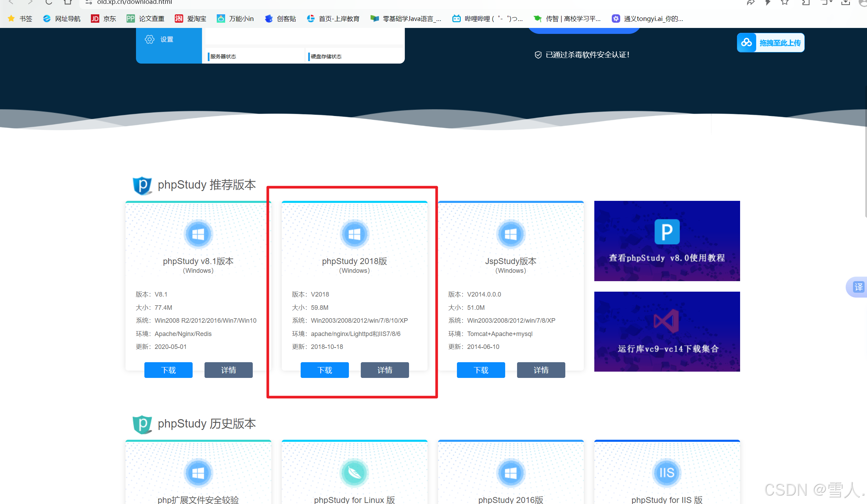The height and width of the screenshot is (504, 867).
Task: Open the 哔哩哔哩 bookmark
Action: (x=487, y=19)
